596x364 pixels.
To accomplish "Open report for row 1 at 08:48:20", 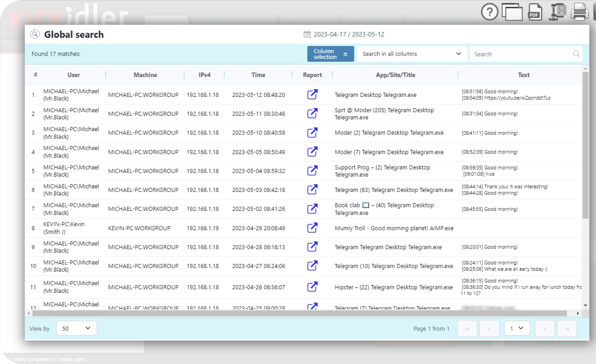I will pyautogui.click(x=312, y=94).
